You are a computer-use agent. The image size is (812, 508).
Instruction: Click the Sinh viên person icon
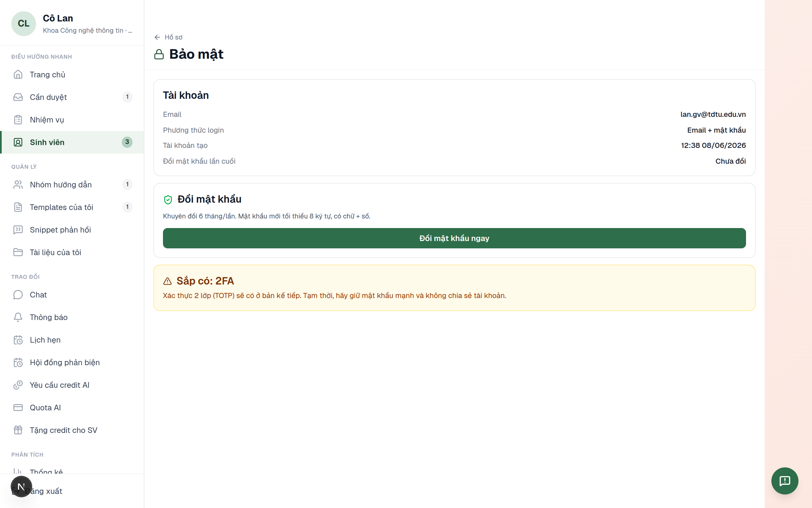click(x=18, y=142)
